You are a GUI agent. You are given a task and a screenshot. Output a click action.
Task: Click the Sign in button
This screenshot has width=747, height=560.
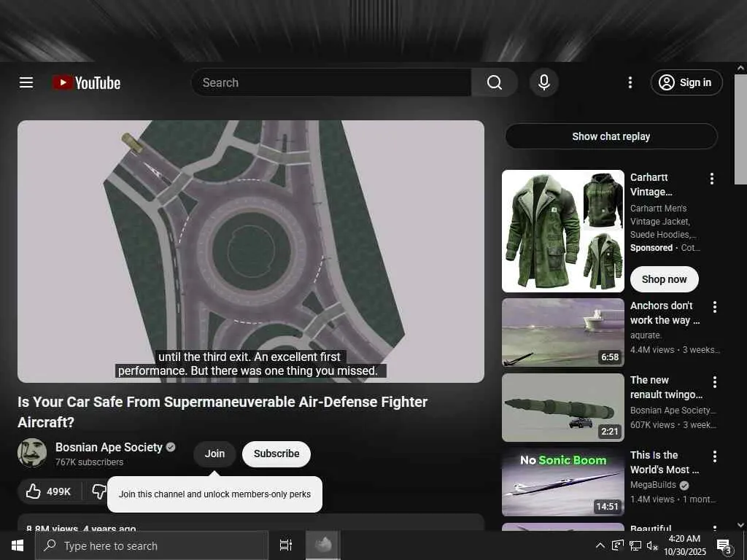pyautogui.click(x=686, y=82)
